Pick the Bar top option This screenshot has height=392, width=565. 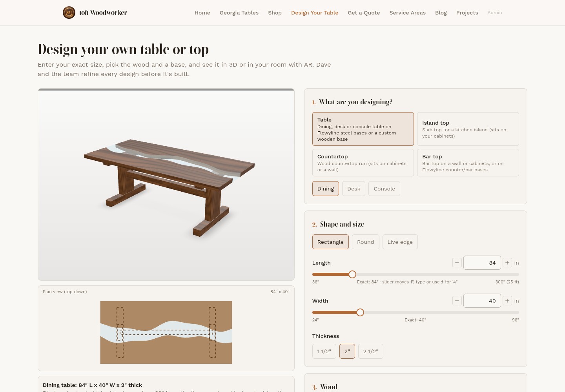click(x=468, y=163)
